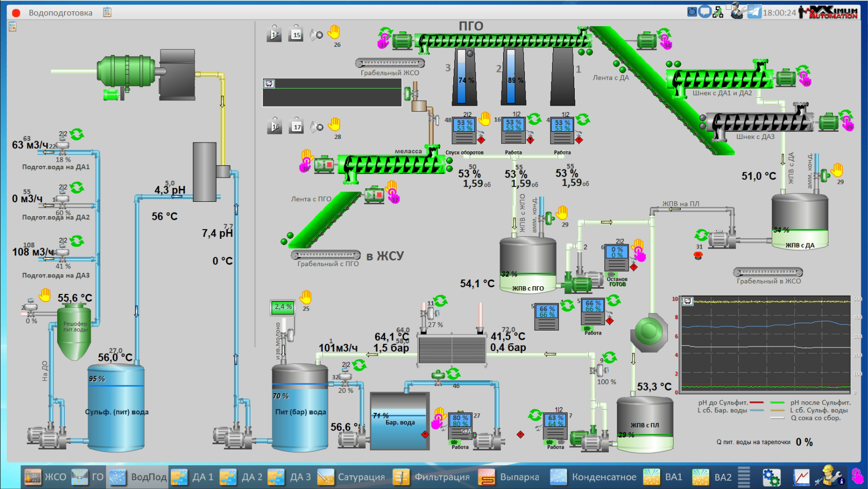Switch to the Фильтрация tab
This screenshot has height=489, width=868.
click(x=432, y=477)
